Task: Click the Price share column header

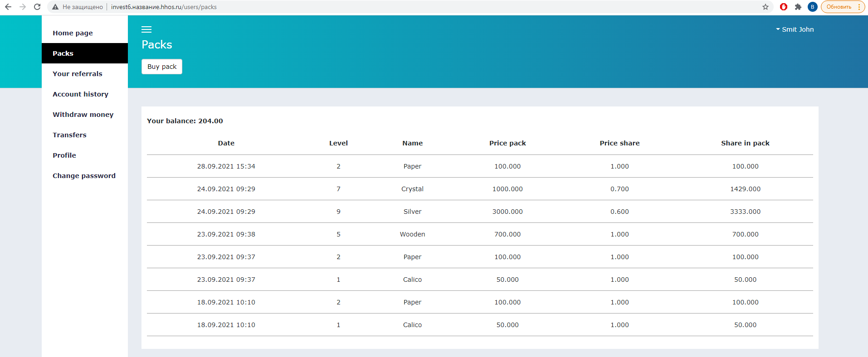Action: 619,143
